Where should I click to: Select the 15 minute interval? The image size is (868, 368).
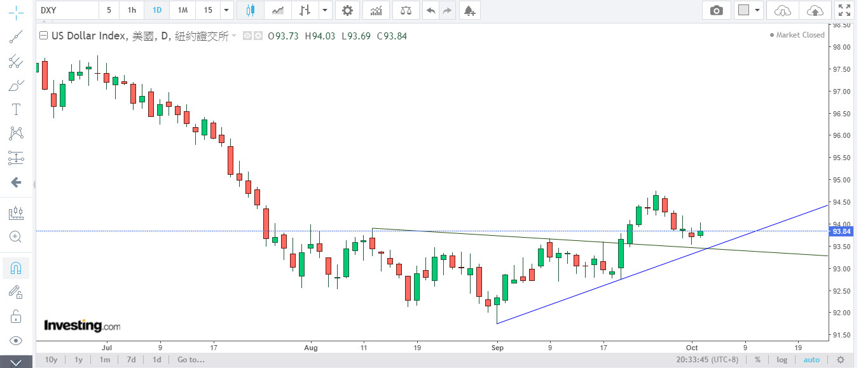(208, 10)
